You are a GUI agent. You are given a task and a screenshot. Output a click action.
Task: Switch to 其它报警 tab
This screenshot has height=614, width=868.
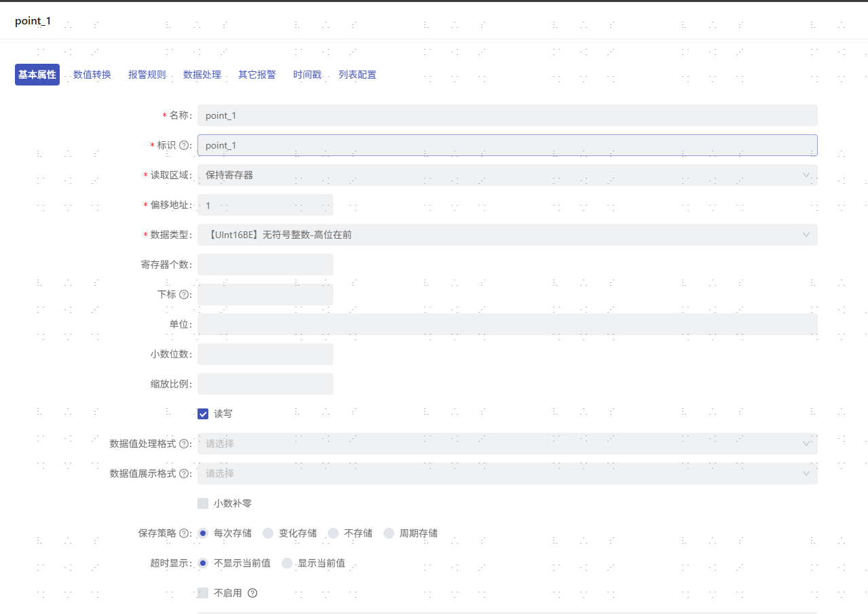click(x=257, y=75)
